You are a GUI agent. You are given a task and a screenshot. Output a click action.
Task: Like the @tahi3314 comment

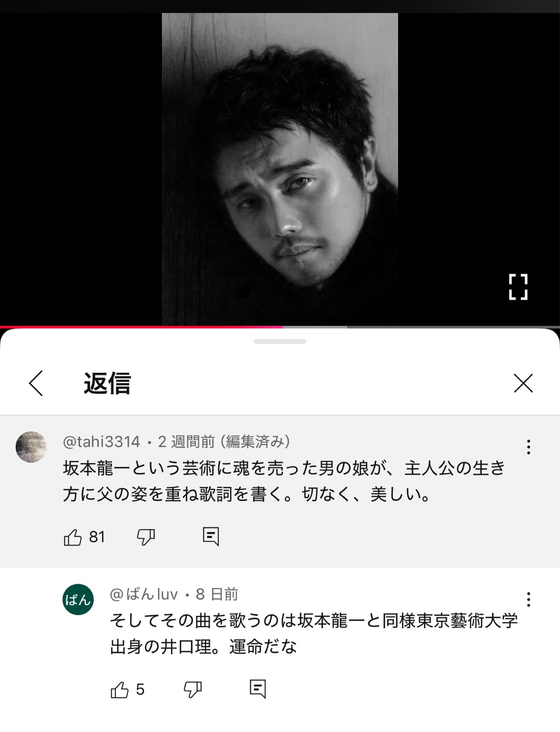coord(72,537)
